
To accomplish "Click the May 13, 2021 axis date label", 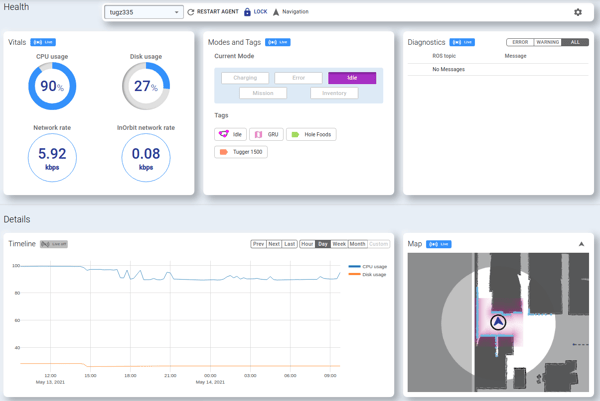I will click(50, 382).
